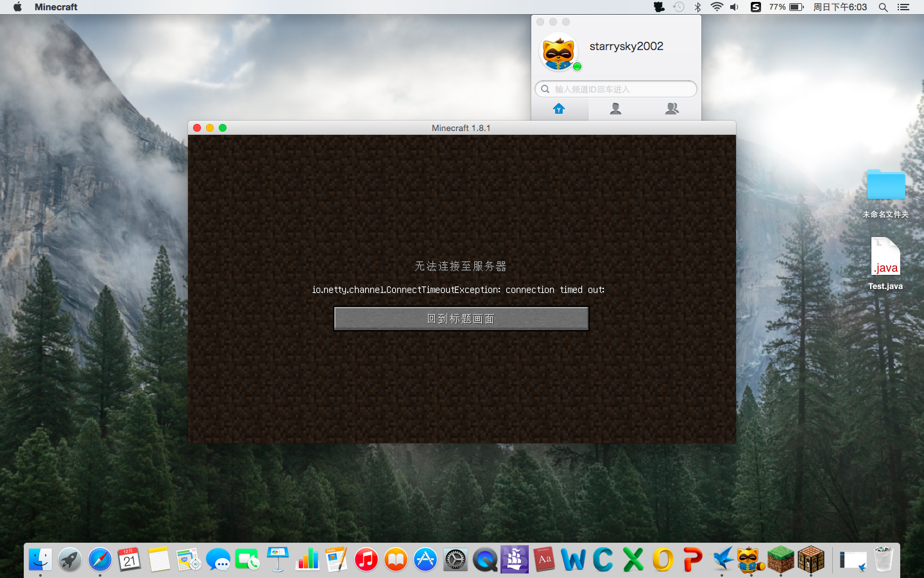This screenshot has width=924, height=578.
Task: Launch iTunes from the dock
Action: pyautogui.click(x=366, y=559)
